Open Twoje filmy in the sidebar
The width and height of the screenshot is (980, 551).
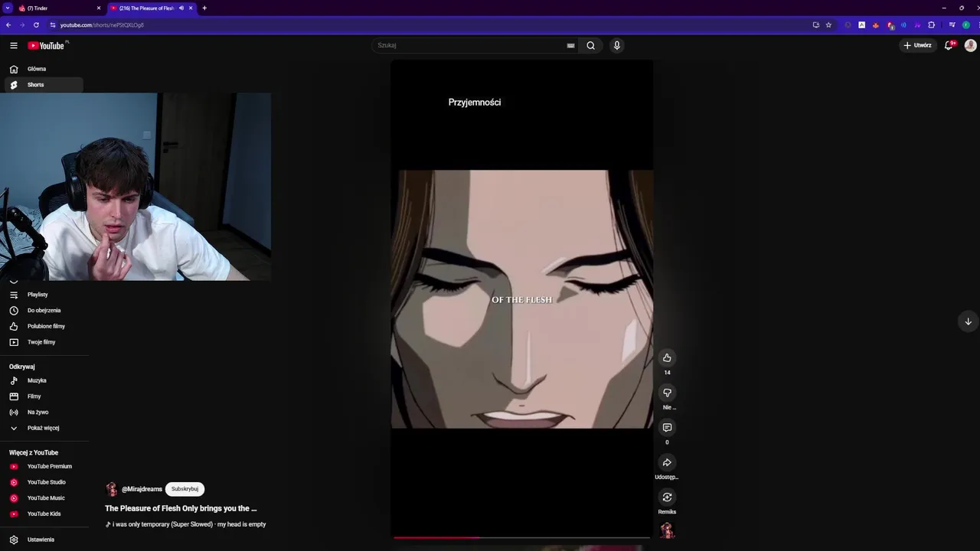pos(44,342)
